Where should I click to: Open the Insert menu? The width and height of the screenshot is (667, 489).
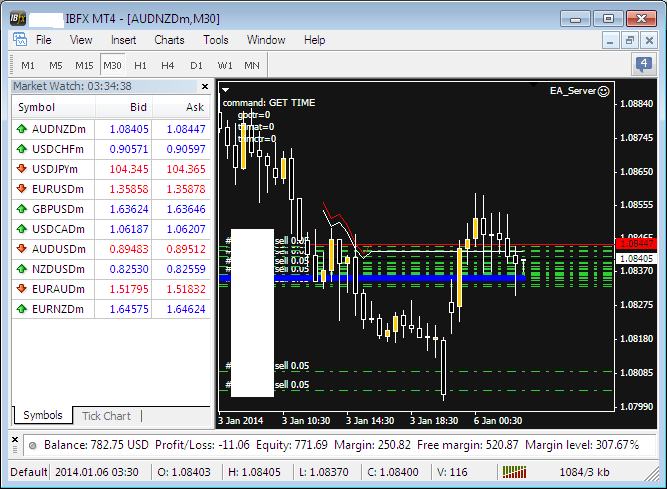pos(123,40)
